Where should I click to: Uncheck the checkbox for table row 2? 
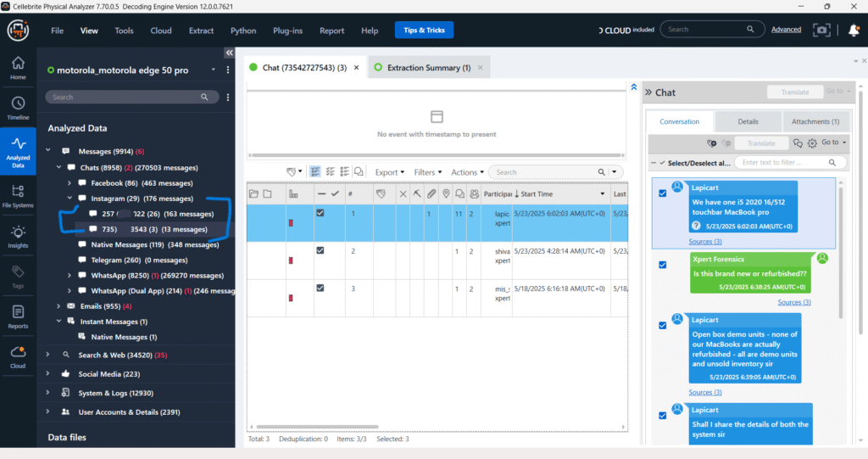[x=320, y=250]
